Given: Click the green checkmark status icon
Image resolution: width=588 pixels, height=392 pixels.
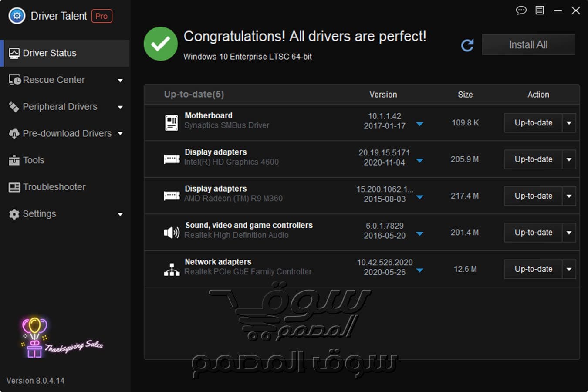Looking at the screenshot, I should (x=161, y=44).
